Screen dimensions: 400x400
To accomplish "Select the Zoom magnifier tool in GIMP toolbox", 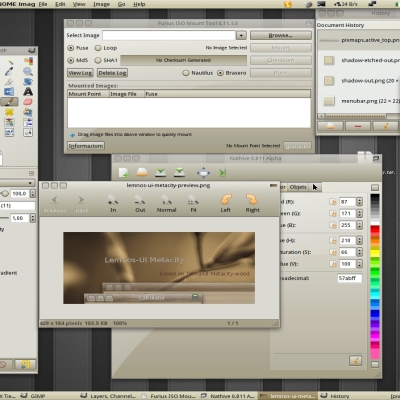I will (x=28, y=71).
